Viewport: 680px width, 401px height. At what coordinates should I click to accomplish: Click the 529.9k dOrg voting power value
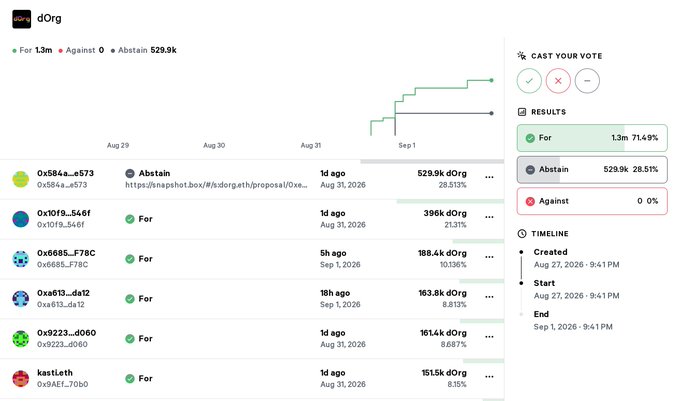tap(442, 173)
